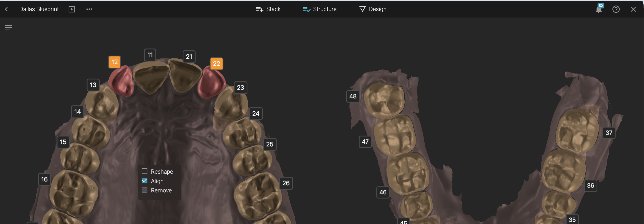This screenshot has height=224, width=644.
Task: Select tooth number 48 label
Action: pos(353,96)
